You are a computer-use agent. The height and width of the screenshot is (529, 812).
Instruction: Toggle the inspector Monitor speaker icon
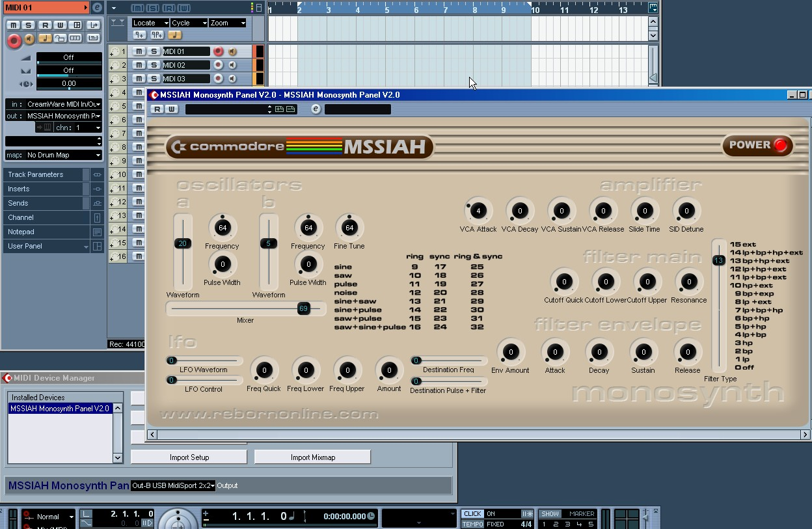(x=29, y=40)
